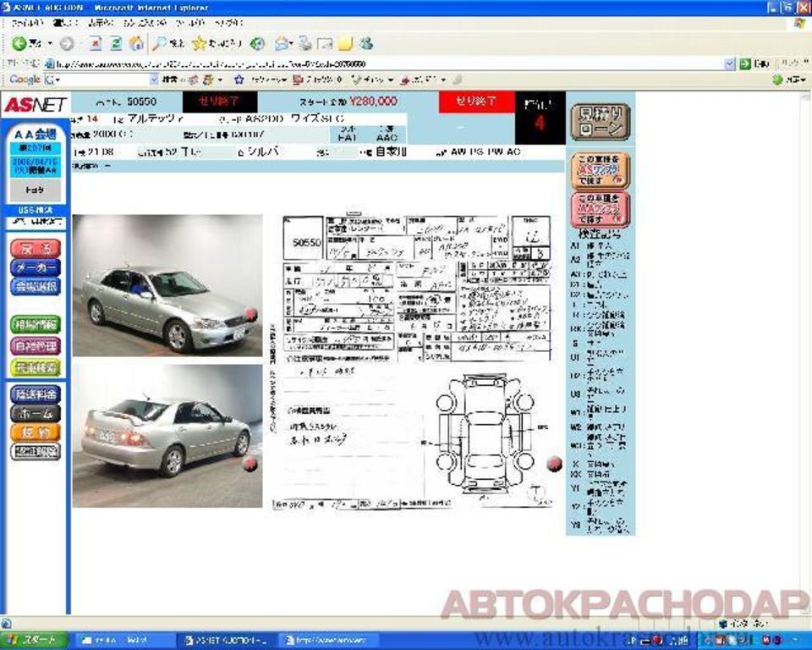Image resolution: width=812 pixels, height=650 pixels.
Task: Click the purple 自社管理 button
Action: 36,346
